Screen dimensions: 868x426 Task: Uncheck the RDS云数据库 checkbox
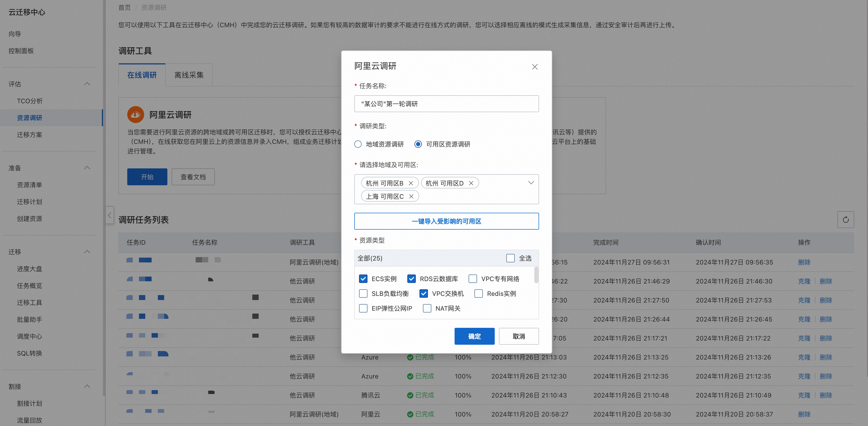[x=411, y=279]
